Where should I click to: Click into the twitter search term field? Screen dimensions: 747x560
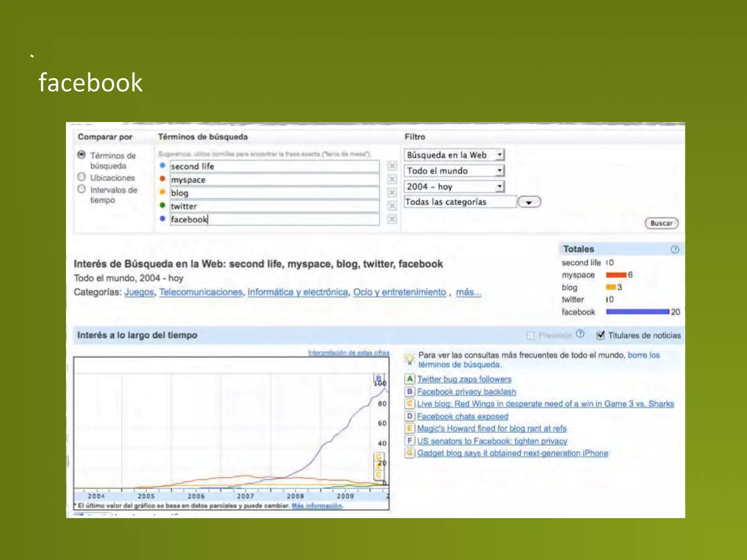tap(274, 206)
